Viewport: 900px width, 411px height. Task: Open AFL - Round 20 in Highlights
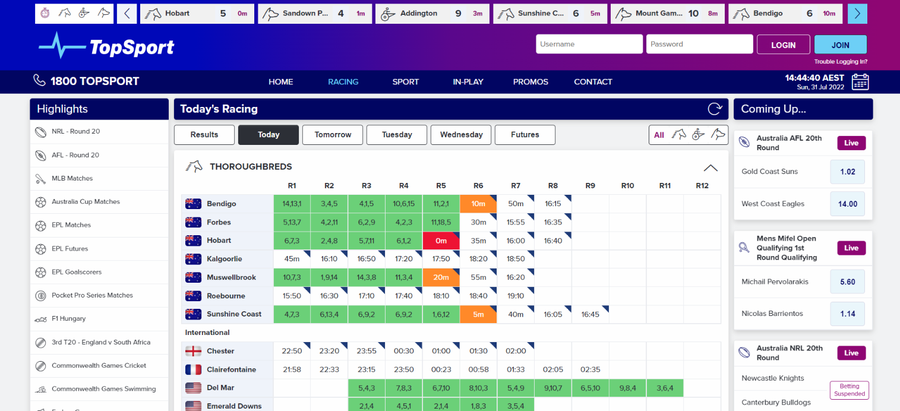tap(99, 155)
